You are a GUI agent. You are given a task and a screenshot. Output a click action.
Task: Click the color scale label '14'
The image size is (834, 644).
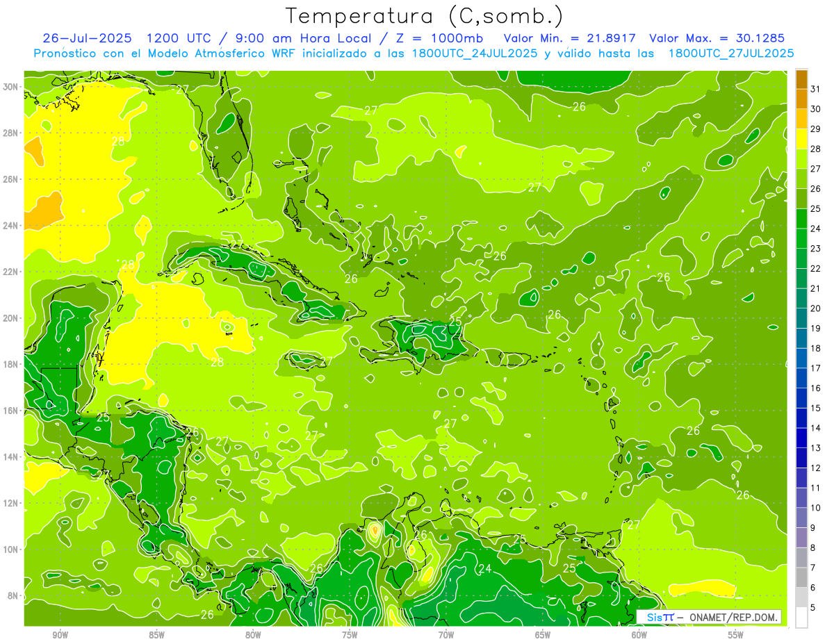[x=816, y=429]
